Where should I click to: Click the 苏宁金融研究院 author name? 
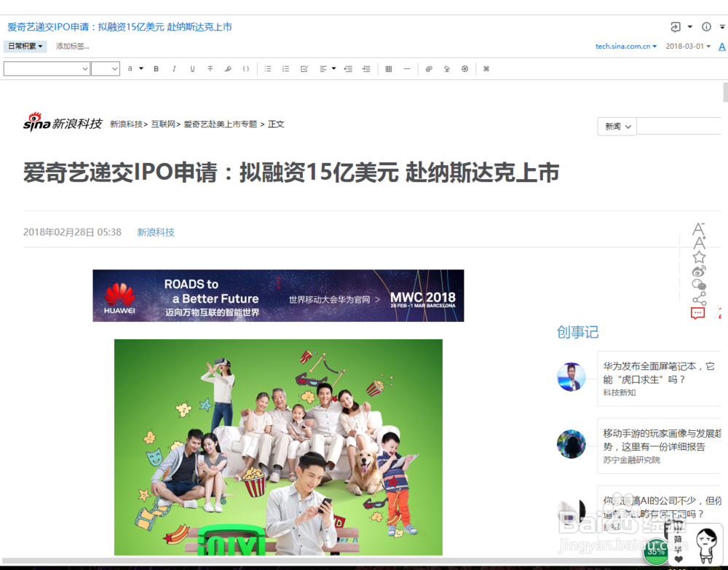click(631, 460)
